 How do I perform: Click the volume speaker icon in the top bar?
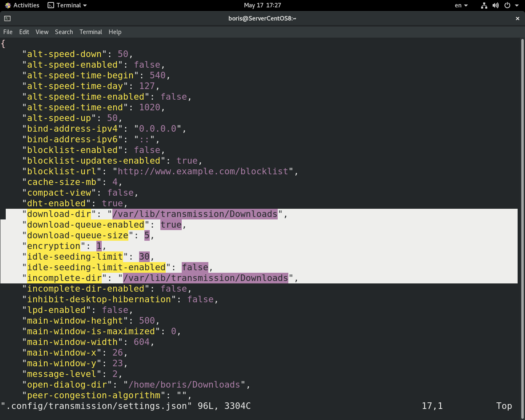tap(495, 5)
